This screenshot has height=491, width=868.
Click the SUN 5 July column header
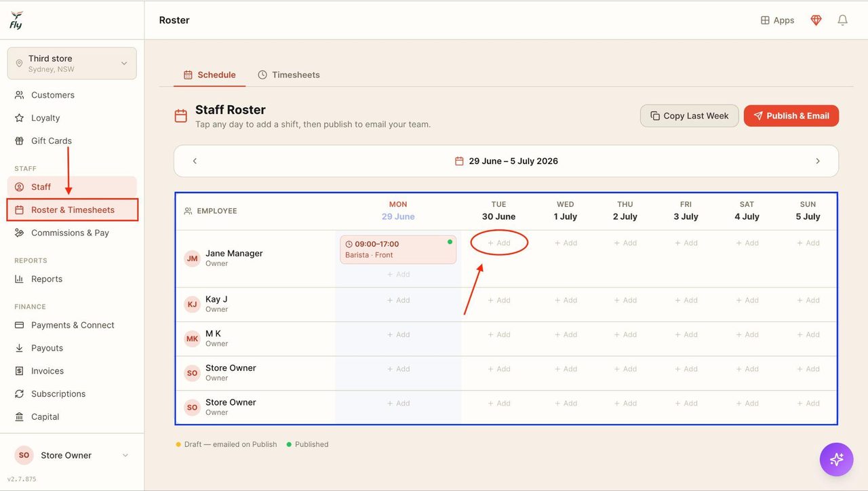coord(808,210)
